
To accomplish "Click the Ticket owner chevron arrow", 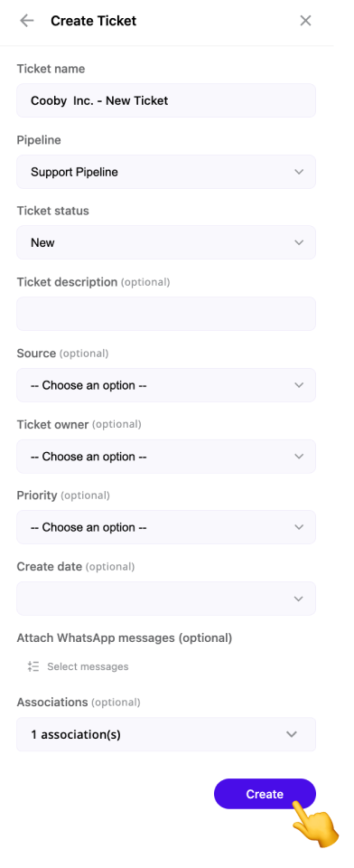I will (x=299, y=457).
